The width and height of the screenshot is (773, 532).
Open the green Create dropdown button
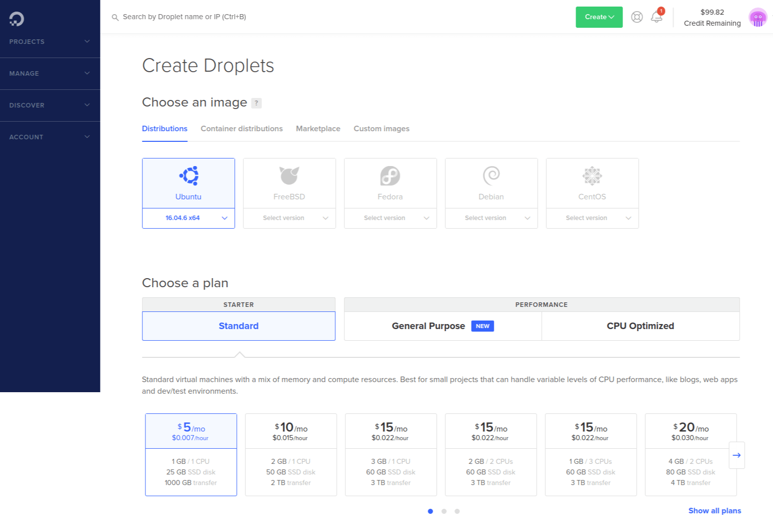pos(599,17)
